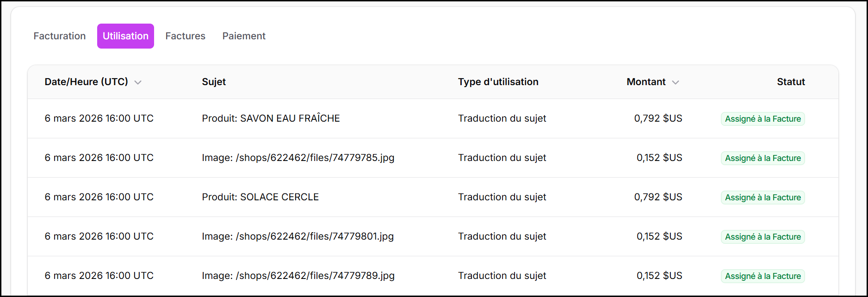Sort by Date/Heure chevron arrow
This screenshot has width=868, height=297.
click(x=138, y=82)
